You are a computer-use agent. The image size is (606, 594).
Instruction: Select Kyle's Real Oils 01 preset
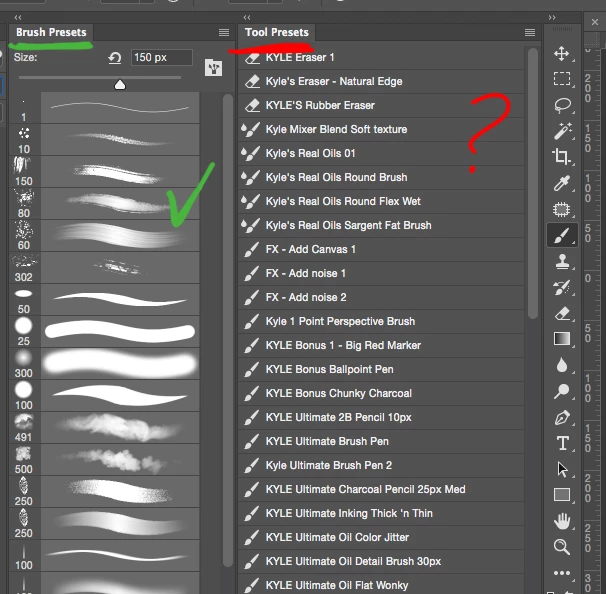coord(381,153)
